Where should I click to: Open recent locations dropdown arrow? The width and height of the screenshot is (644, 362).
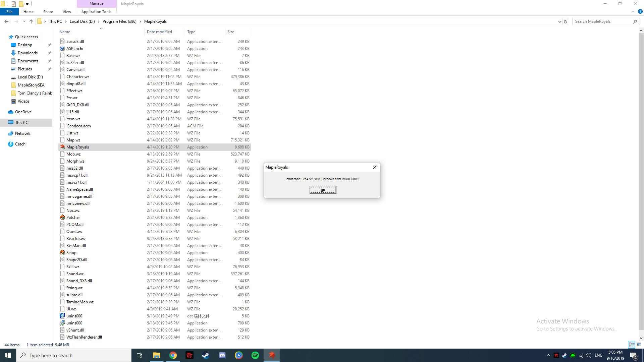(24, 21)
